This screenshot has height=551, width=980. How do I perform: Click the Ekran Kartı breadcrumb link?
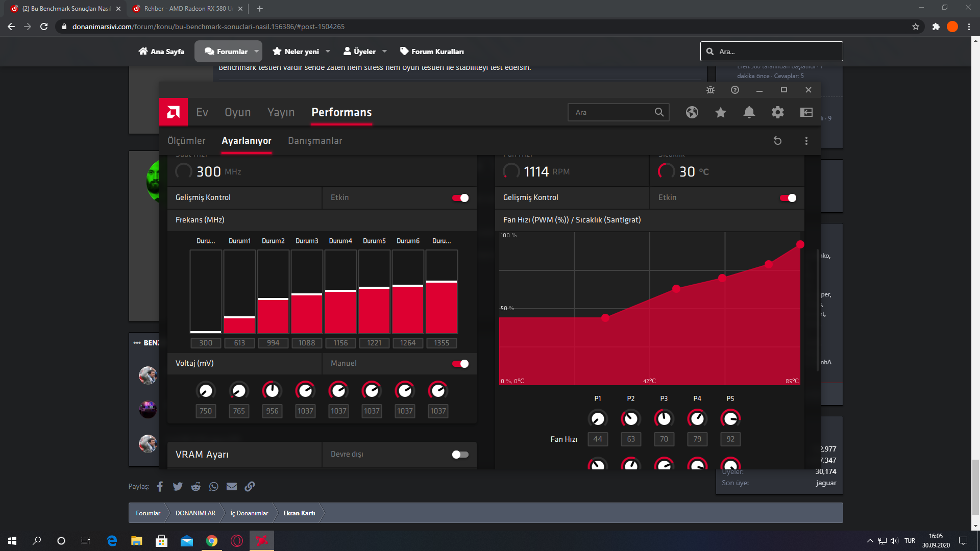pos(299,513)
